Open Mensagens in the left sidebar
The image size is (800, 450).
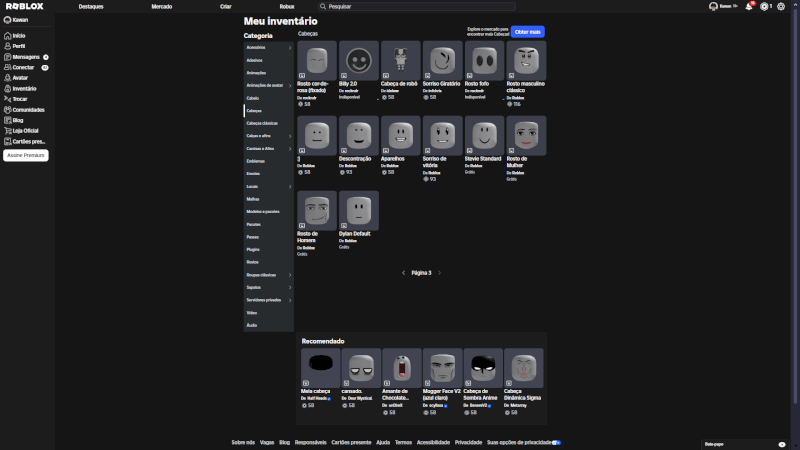tap(26, 57)
